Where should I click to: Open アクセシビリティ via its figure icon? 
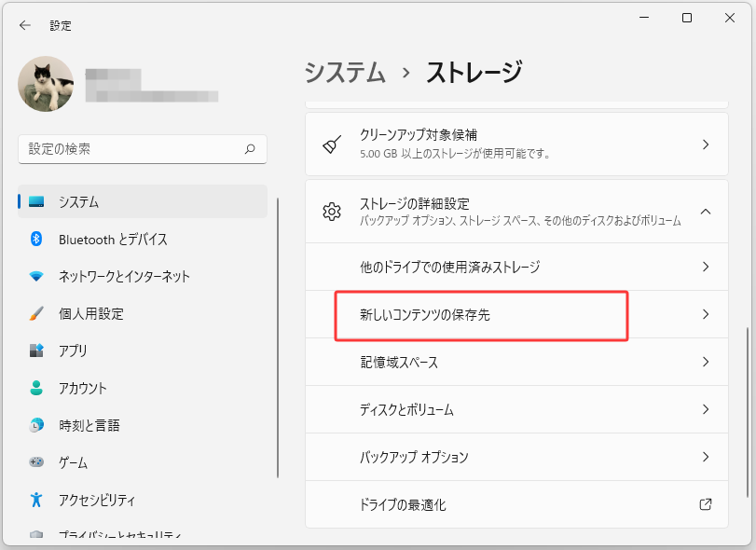(x=36, y=500)
